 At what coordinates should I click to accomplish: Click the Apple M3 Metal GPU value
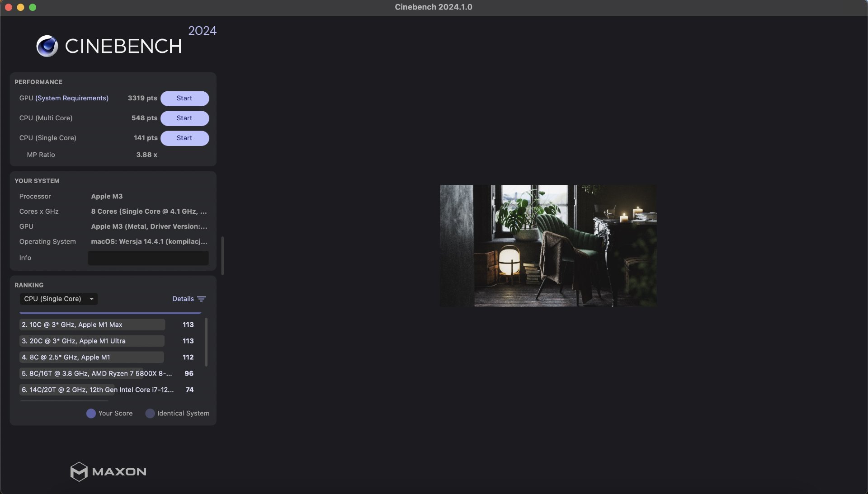149,226
